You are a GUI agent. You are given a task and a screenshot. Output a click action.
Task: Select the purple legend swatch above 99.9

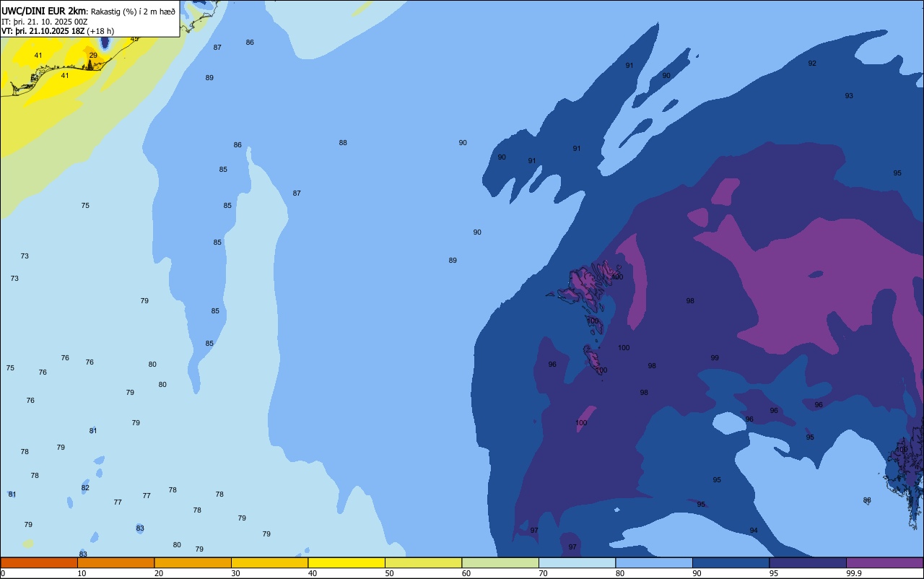tap(884, 562)
